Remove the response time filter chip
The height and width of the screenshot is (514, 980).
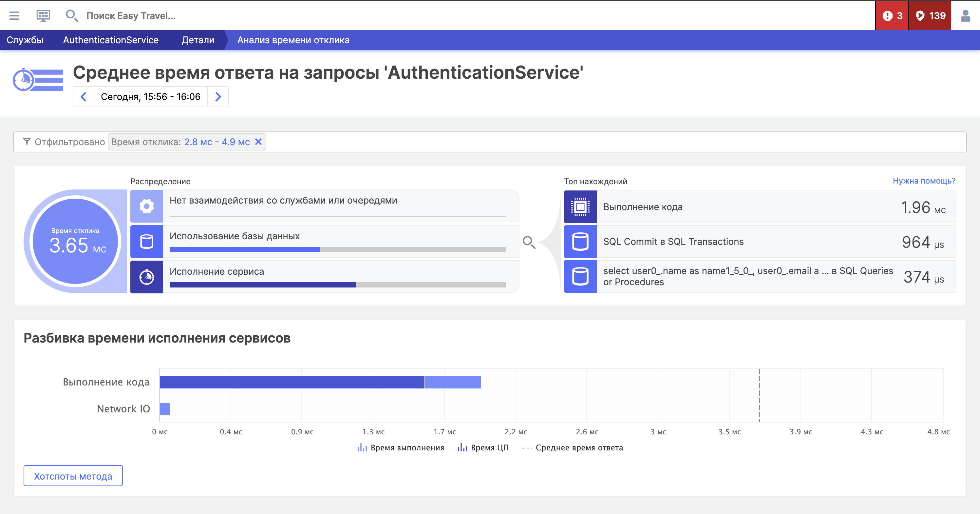click(258, 142)
